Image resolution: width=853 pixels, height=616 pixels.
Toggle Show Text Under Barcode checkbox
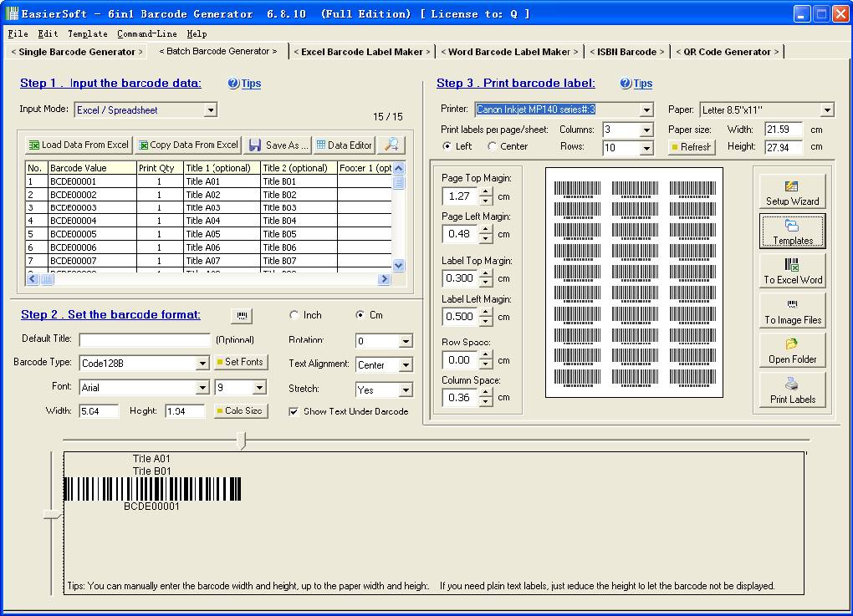click(x=294, y=411)
